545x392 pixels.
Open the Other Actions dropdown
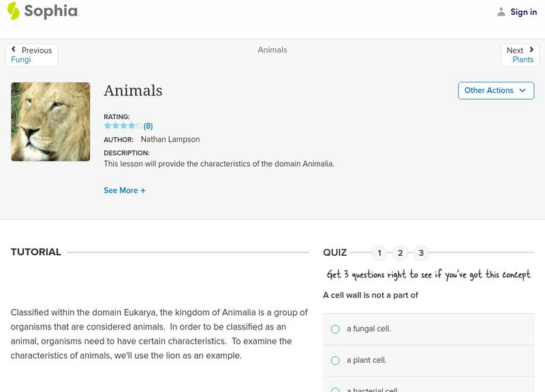(x=496, y=91)
